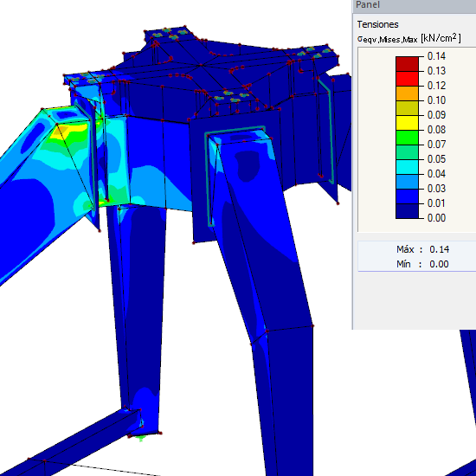This screenshot has width=476, height=476.
Task: Select the green support symbol at leg base
Action: [140, 438]
